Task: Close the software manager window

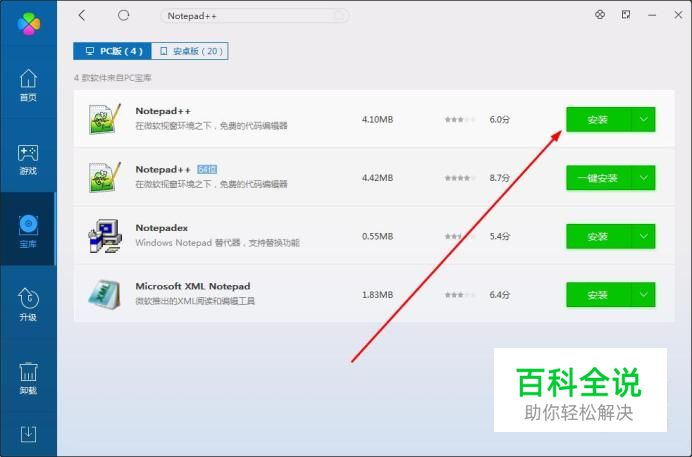Action: [678, 15]
